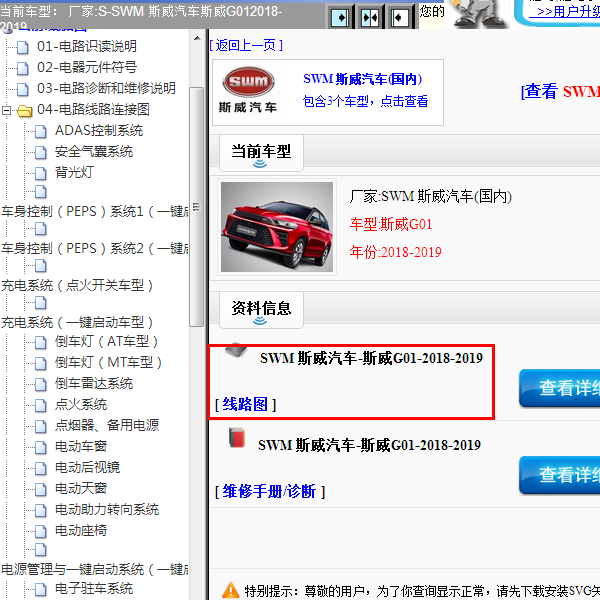Open 电子驻车系统 diagram

(94, 588)
